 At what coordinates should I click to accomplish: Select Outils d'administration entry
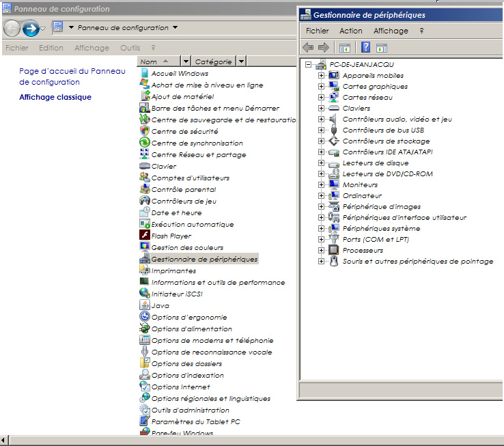[x=191, y=410]
